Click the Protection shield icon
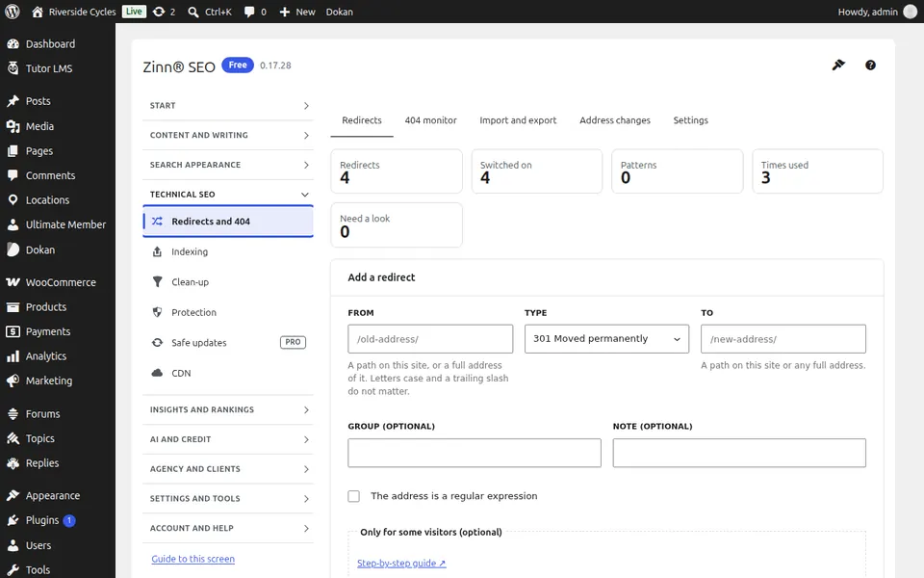Viewport: 924px width, 578px height. point(157,312)
